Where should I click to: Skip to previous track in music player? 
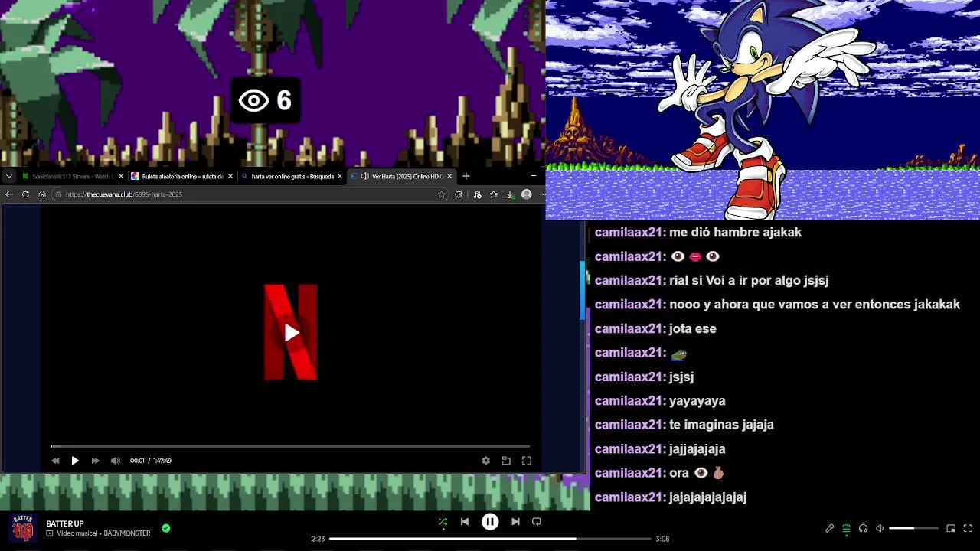pyautogui.click(x=465, y=522)
